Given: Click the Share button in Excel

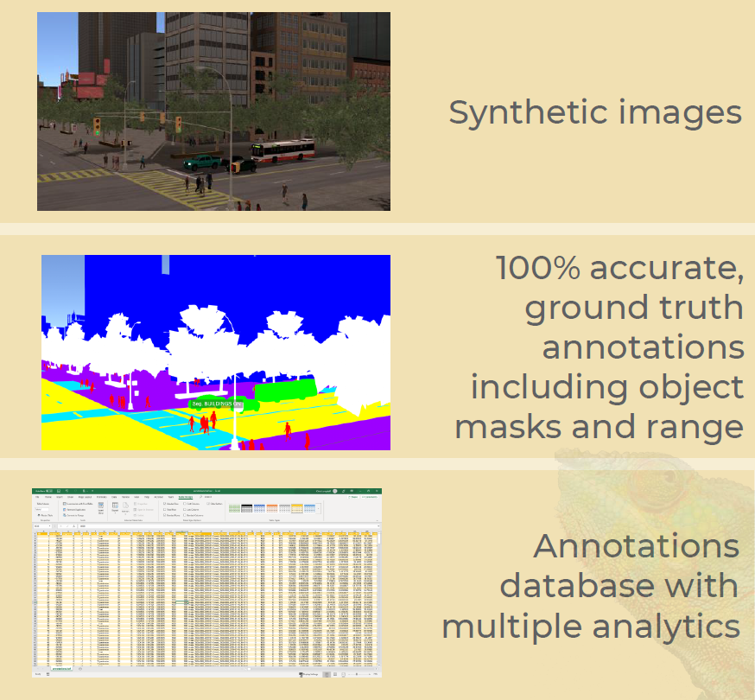Looking at the screenshot, I should click(354, 498).
